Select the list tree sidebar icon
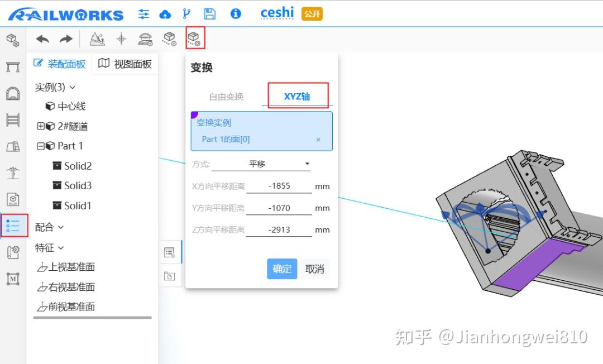The height and width of the screenshot is (364, 603). coord(13,226)
